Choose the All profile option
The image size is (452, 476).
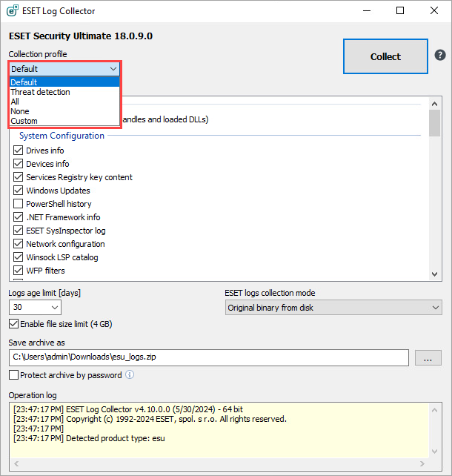[x=64, y=102]
